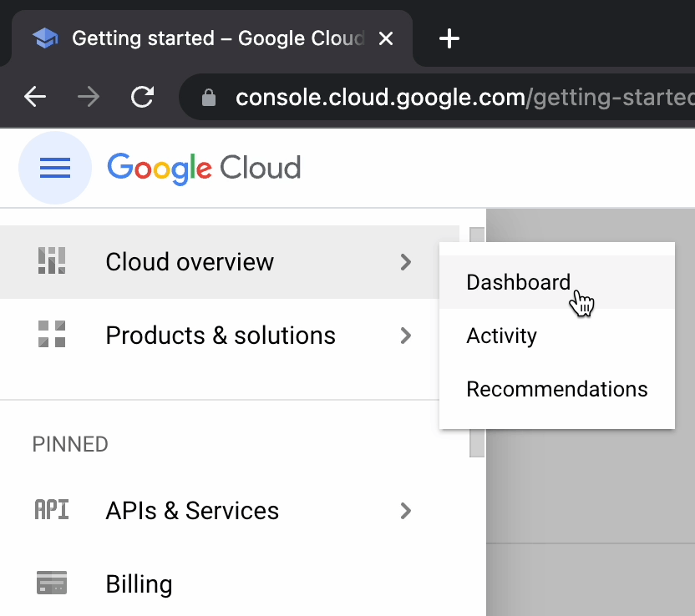695x616 pixels.
Task: Reload the page with the refresh icon
Action: click(143, 98)
